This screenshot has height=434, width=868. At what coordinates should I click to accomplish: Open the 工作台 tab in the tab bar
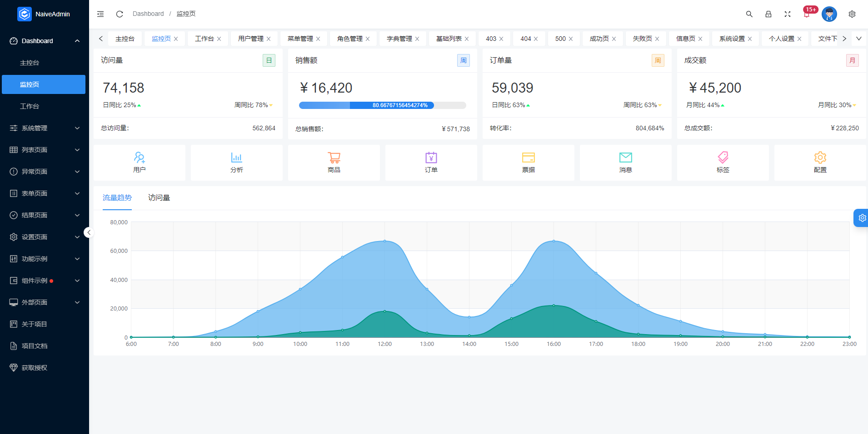(204, 39)
